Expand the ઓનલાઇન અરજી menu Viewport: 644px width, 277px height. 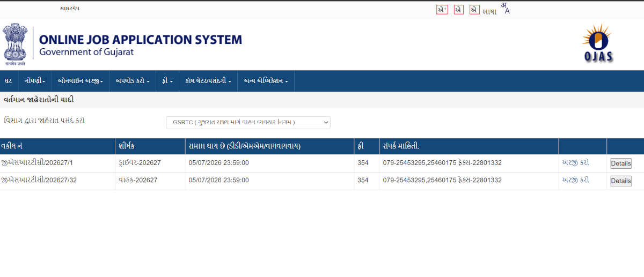pyautogui.click(x=80, y=81)
